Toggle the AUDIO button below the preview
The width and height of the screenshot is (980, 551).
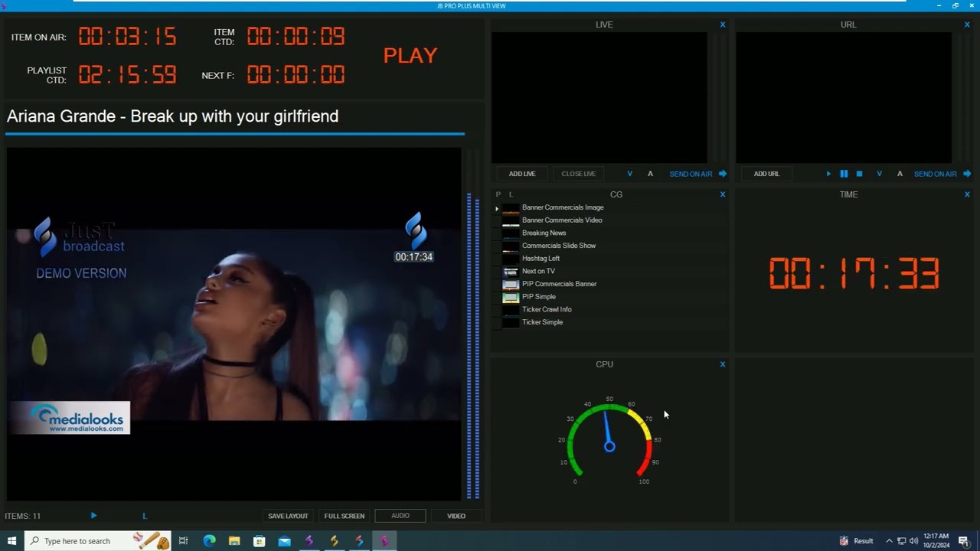[400, 516]
